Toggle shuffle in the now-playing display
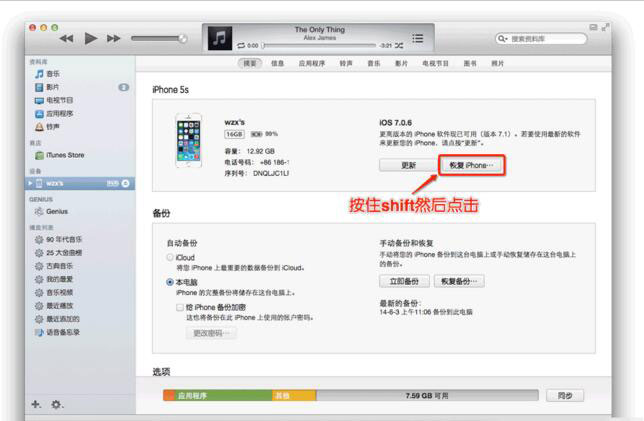 (x=399, y=46)
